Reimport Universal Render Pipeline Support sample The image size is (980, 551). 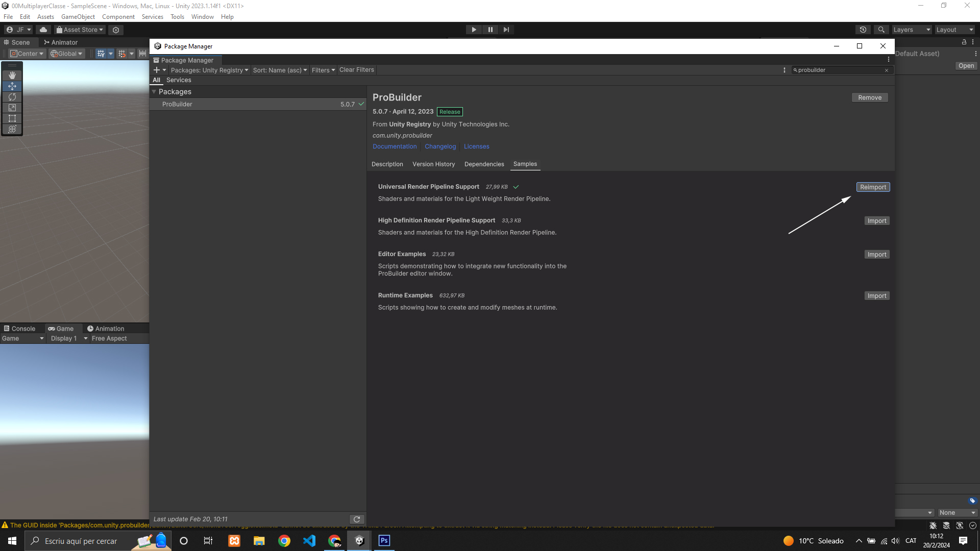(x=873, y=187)
